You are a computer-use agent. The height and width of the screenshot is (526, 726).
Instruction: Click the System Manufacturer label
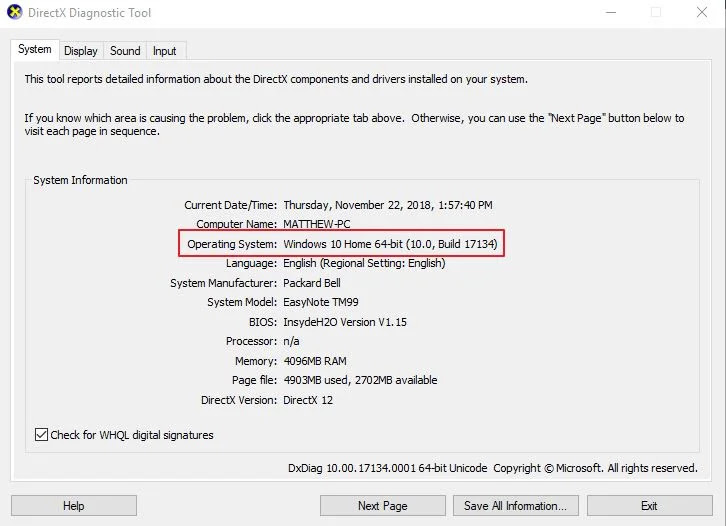[x=223, y=283]
